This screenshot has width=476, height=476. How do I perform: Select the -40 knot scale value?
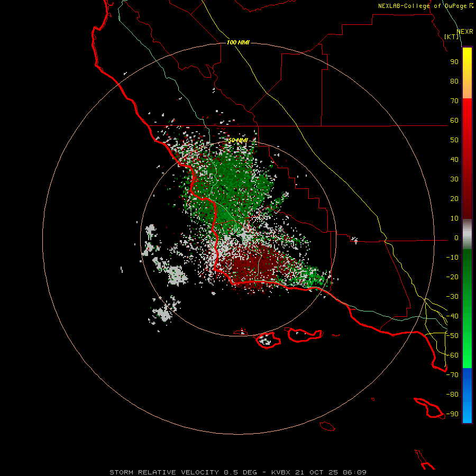click(x=452, y=316)
